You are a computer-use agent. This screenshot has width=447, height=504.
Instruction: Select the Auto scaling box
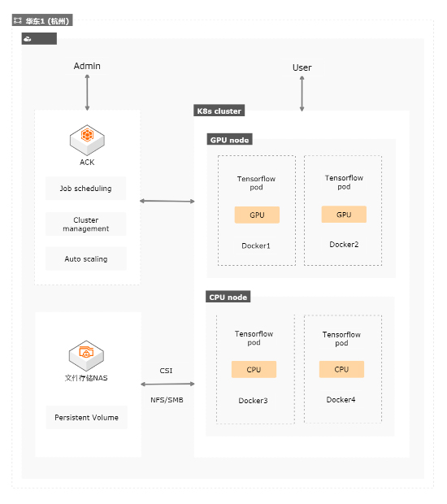click(x=86, y=259)
